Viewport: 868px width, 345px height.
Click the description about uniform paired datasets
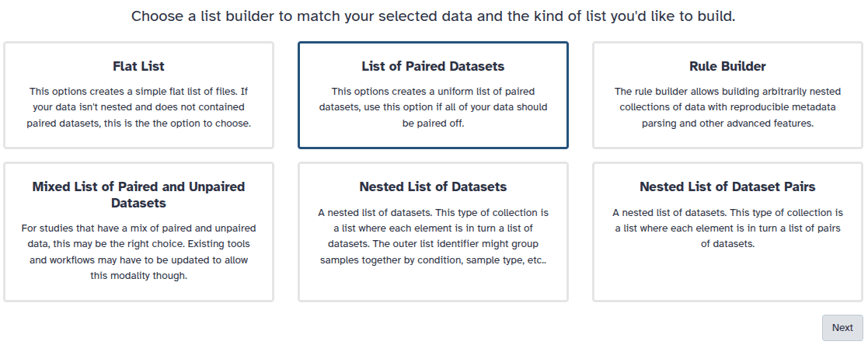point(433,107)
